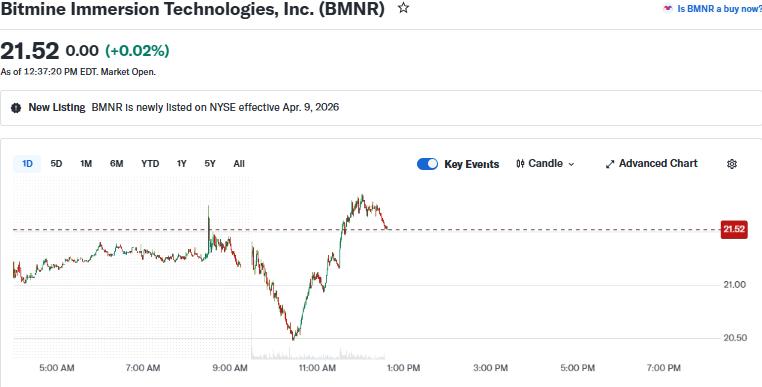Screen dimensions: 762x387
Task: Click the large 21.52 current price
Action: (x=30, y=51)
